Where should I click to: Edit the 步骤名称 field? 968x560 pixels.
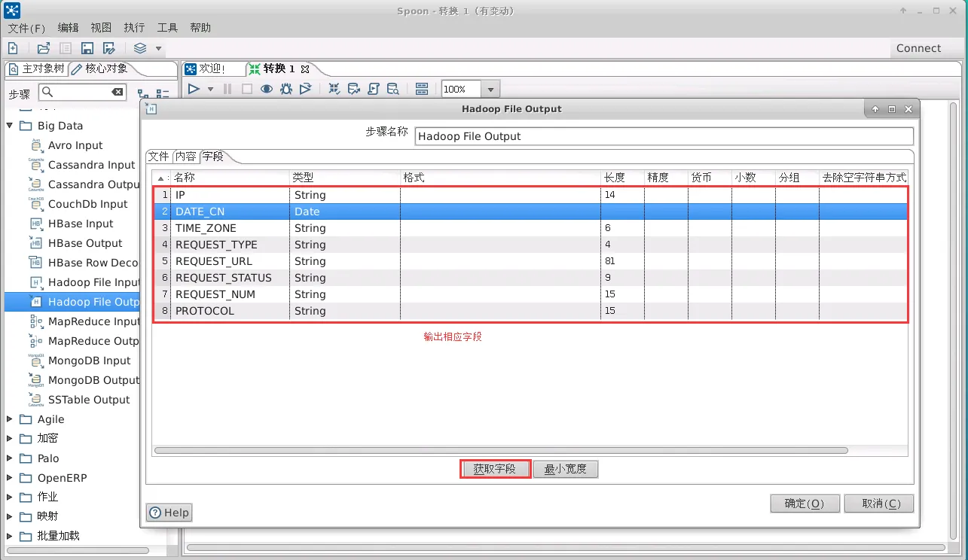click(664, 136)
